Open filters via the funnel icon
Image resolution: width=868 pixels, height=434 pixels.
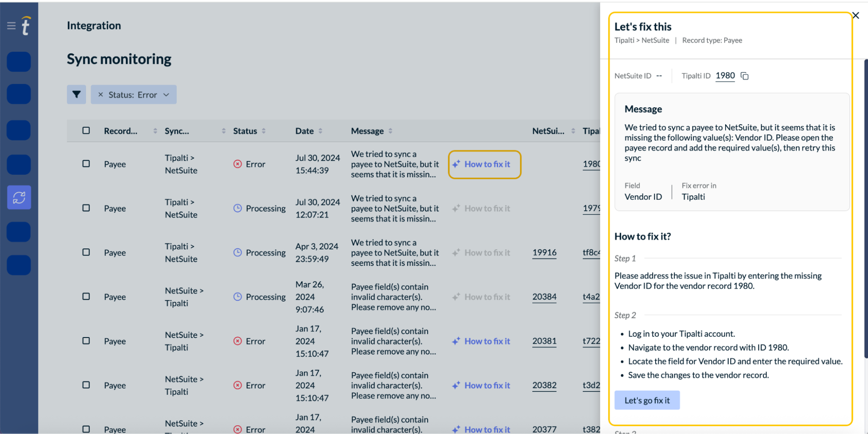pyautogui.click(x=76, y=94)
